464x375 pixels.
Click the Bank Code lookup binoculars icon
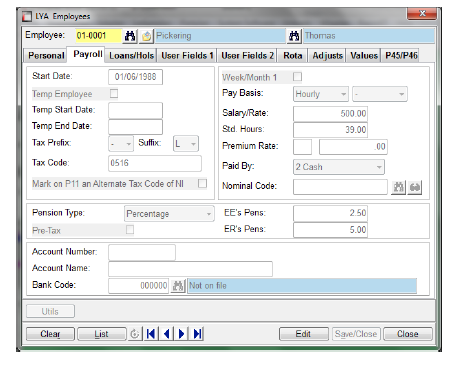tap(178, 286)
